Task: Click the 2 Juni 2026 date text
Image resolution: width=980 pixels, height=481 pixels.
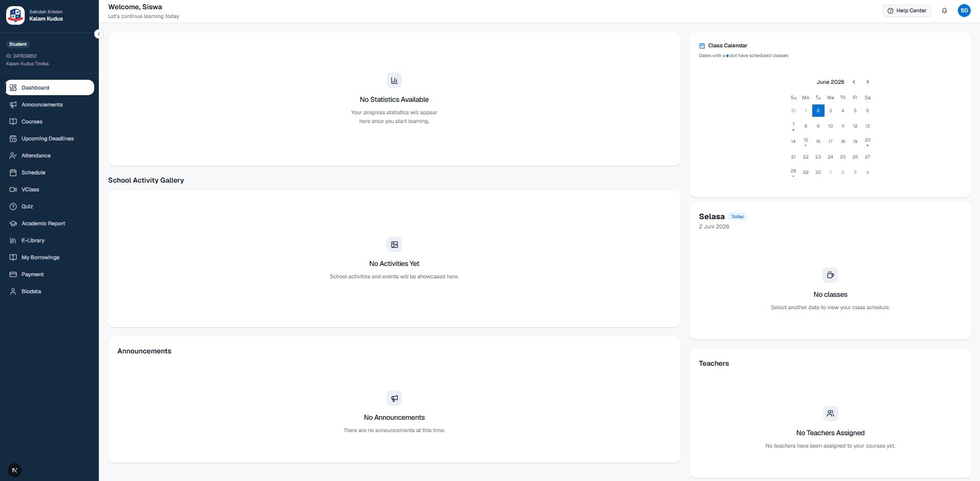Action: 714,226
